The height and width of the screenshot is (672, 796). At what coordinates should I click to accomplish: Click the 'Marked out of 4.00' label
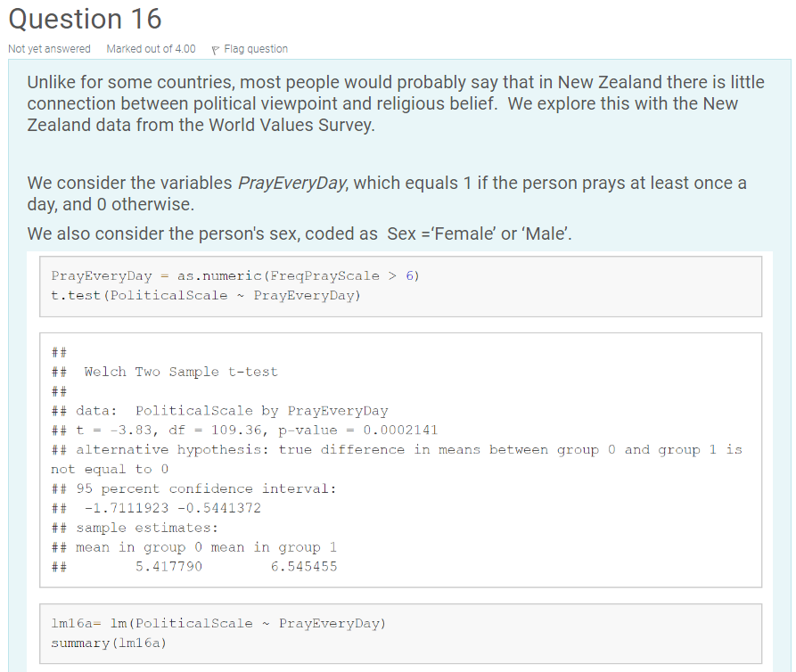click(151, 49)
